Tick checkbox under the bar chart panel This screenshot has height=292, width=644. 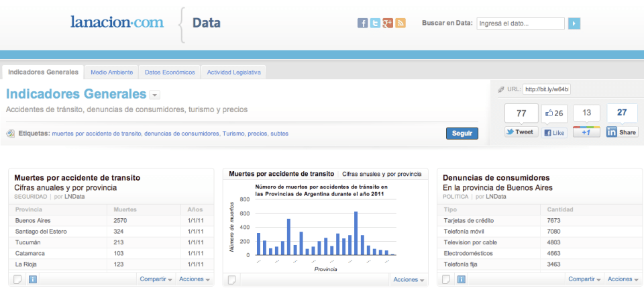pyautogui.click(x=232, y=279)
